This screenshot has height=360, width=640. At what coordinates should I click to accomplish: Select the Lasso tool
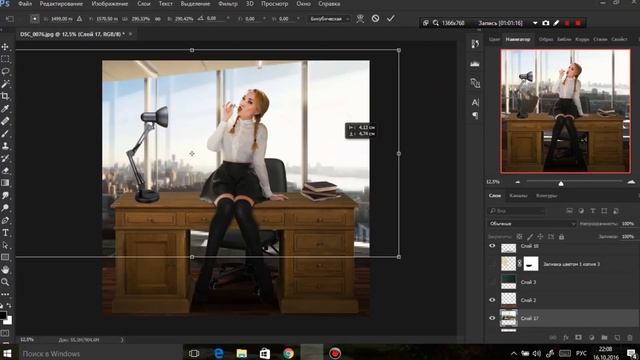click(5, 71)
